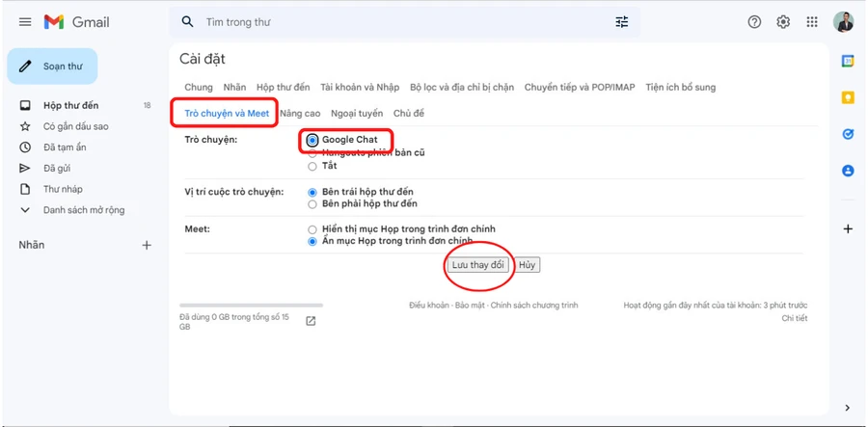Click the Hủy cancel button
Image resolution: width=868 pixels, height=427 pixels.
(527, 265)
